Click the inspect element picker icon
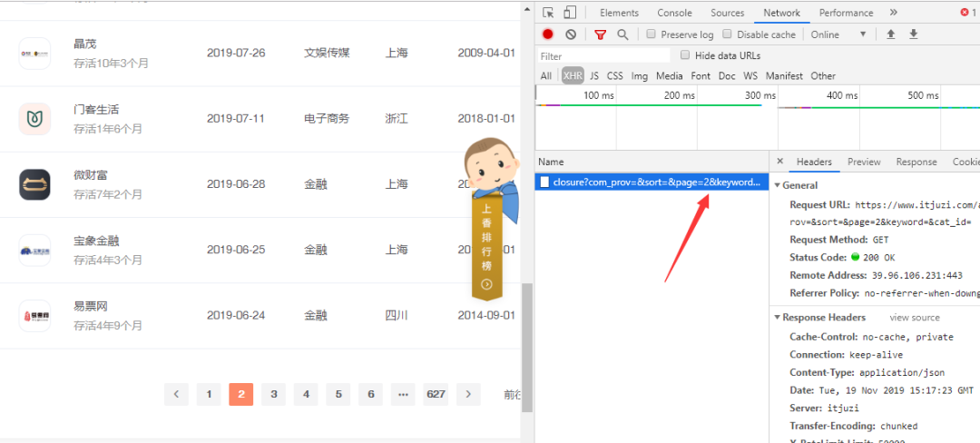Viewport: 980px width, 443px height. [548, 13]
